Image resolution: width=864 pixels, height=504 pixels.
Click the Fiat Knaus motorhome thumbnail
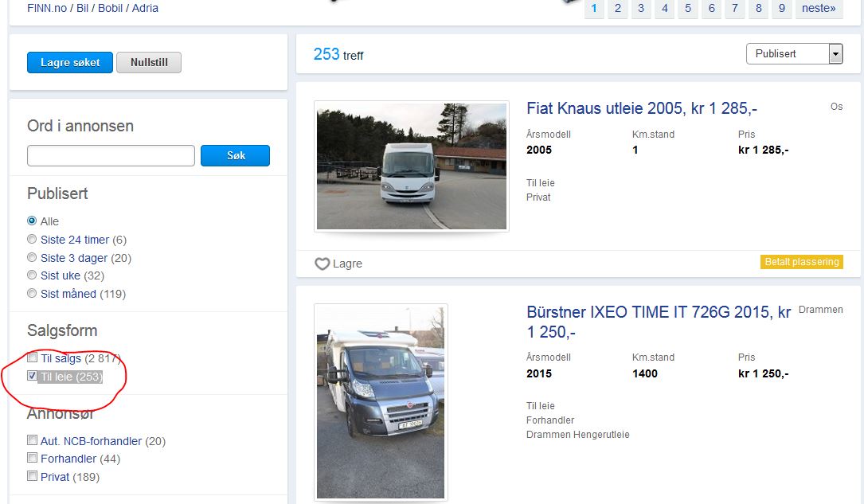pyautogui.click(x=412, y=166)
